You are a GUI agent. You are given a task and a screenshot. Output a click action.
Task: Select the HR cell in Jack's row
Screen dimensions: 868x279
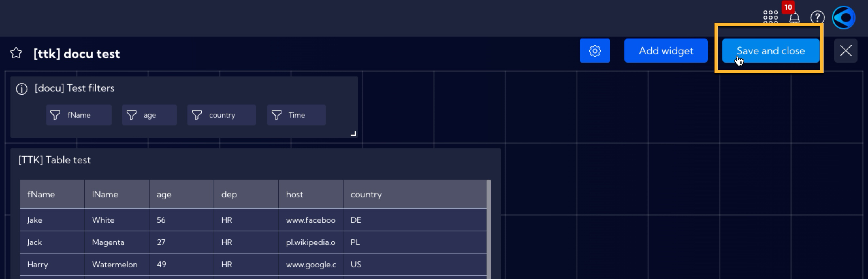(x=246, y=242)
